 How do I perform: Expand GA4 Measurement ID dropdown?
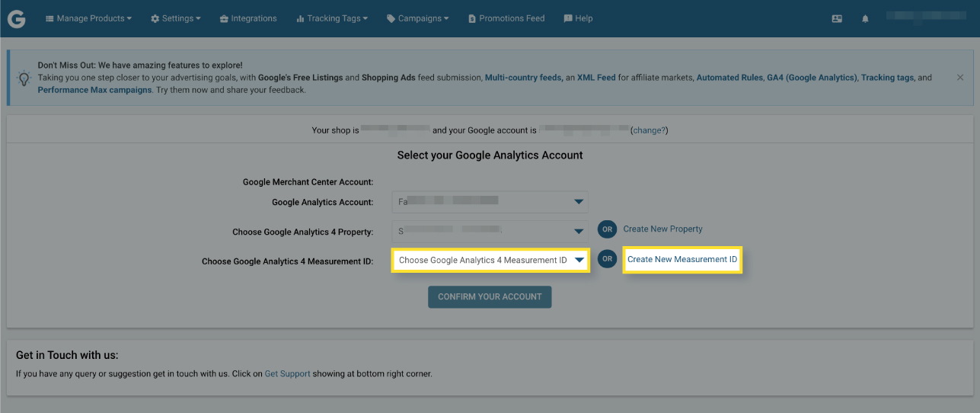[490, 260]
